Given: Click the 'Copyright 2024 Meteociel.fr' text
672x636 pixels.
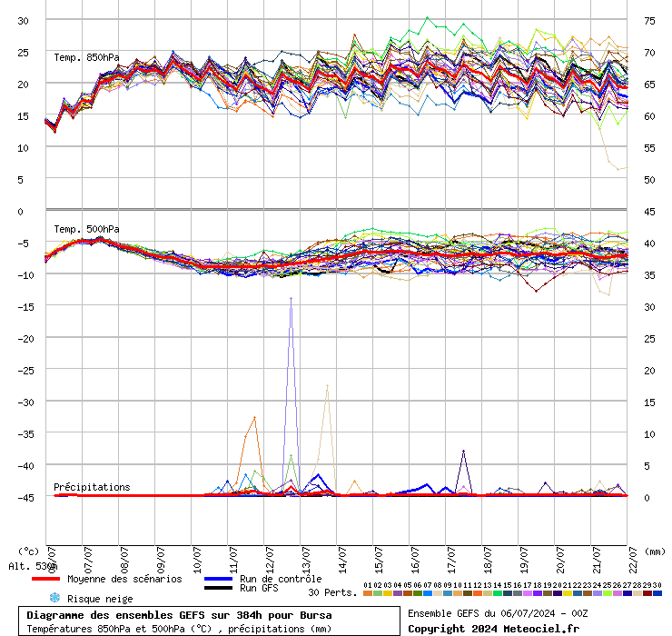Looking at the screenshot, I should click(x=493, y=629).
